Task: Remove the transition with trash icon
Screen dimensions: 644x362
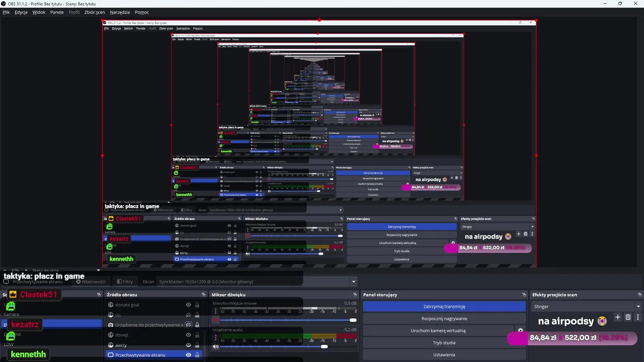Action: coord(628,317)
